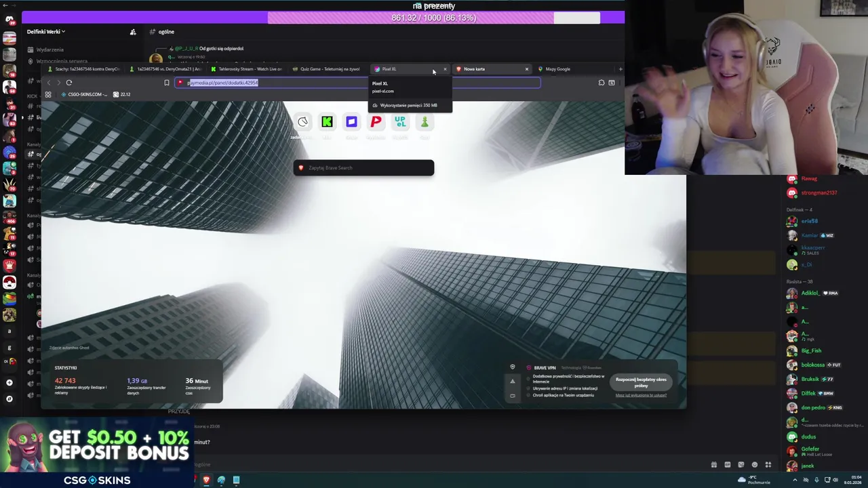Open the Kick shortcut tile
The image size is (868, 488).
[x=327, y=122]
